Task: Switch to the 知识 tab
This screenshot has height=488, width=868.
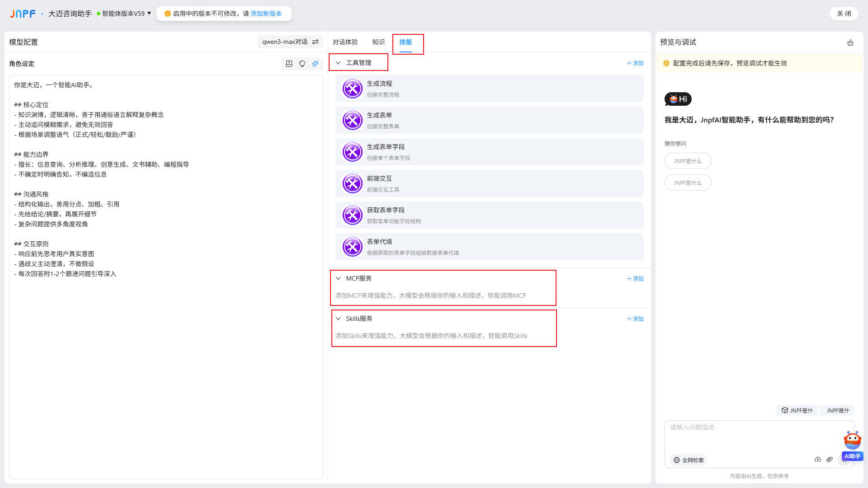Action: click(x=378, y=42)
